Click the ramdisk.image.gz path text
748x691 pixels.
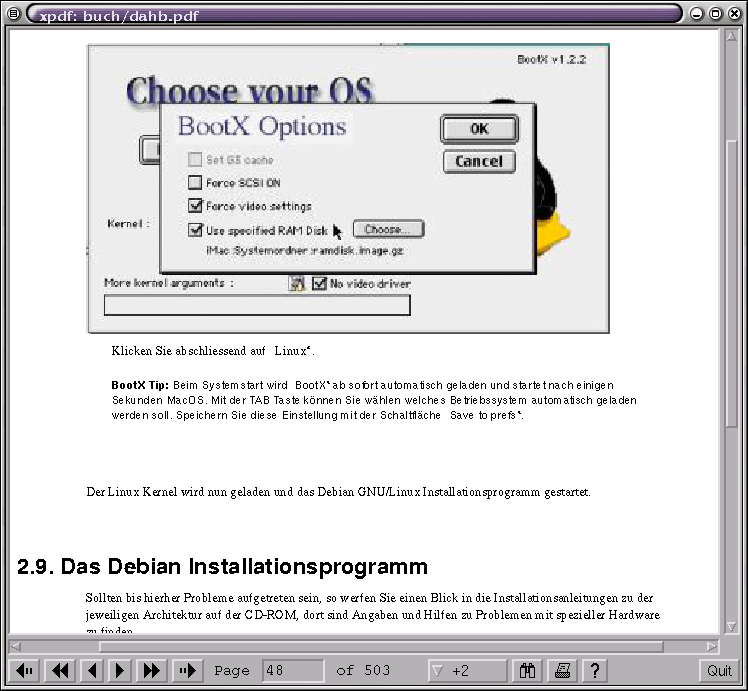(305, 251)
